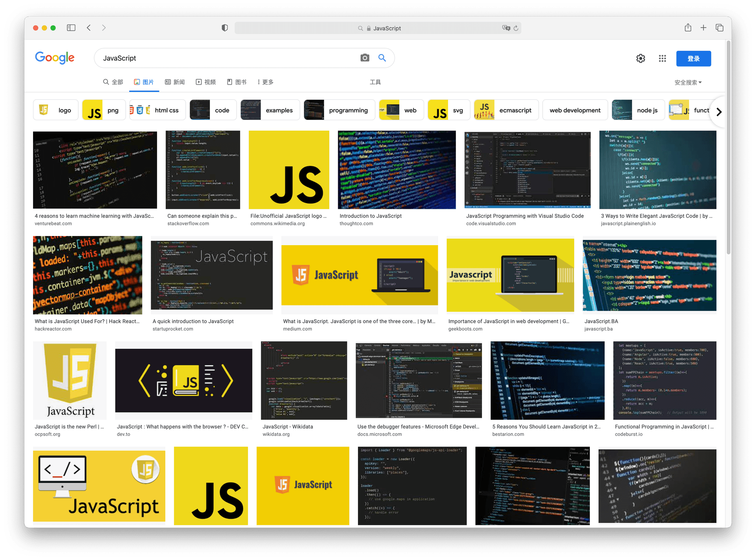Click the Google logo
756x560 pixels.
pos(55,58)
